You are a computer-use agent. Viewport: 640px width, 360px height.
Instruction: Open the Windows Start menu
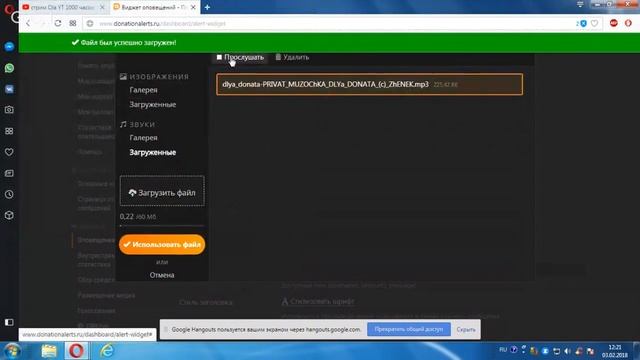11,351
